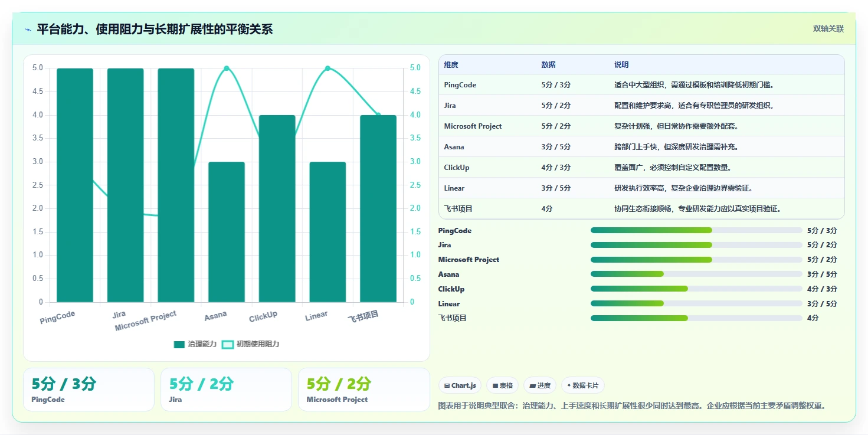The width and height of the screenshot is (868, 435).
Task: Click the title 平台能力、使用阻力与长期扩展性的平衡关系
Action: 155,29
